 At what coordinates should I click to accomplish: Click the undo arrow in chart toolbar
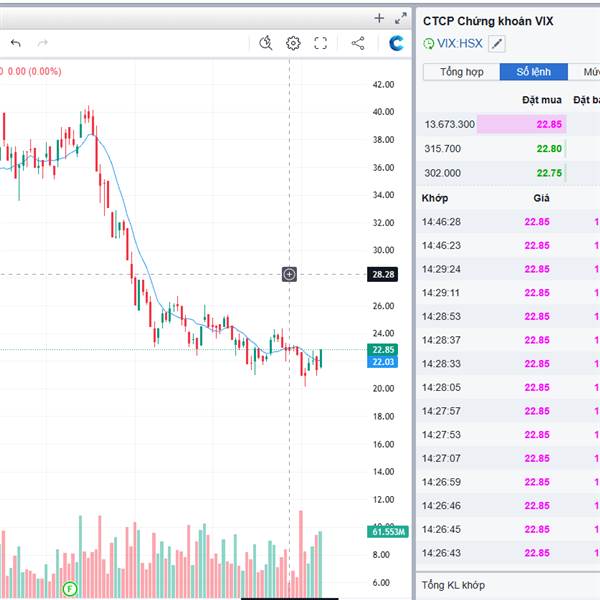click(x=16, y=43)
